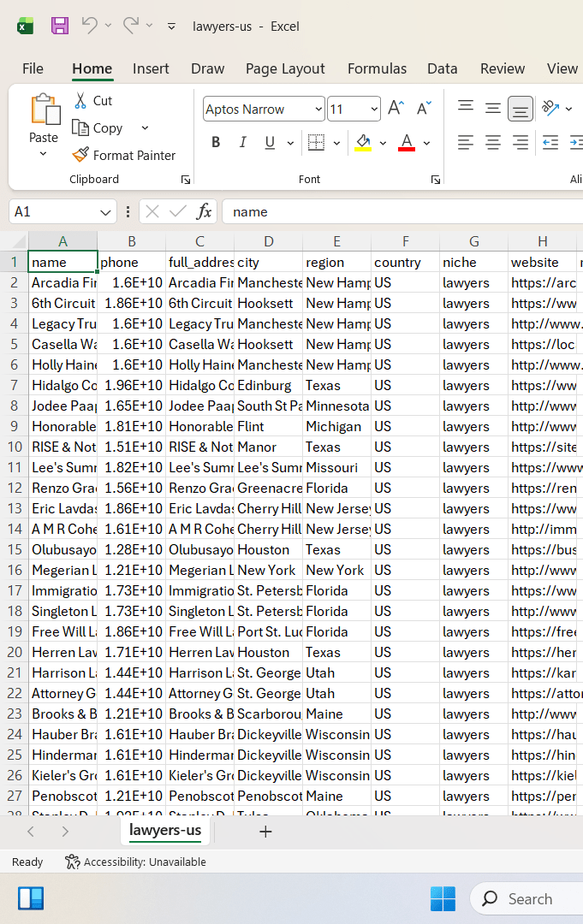The height and width of the screenshot is (924, 583).
Task: Open the Clipboard pane launcher
Action: pos(186,180)
